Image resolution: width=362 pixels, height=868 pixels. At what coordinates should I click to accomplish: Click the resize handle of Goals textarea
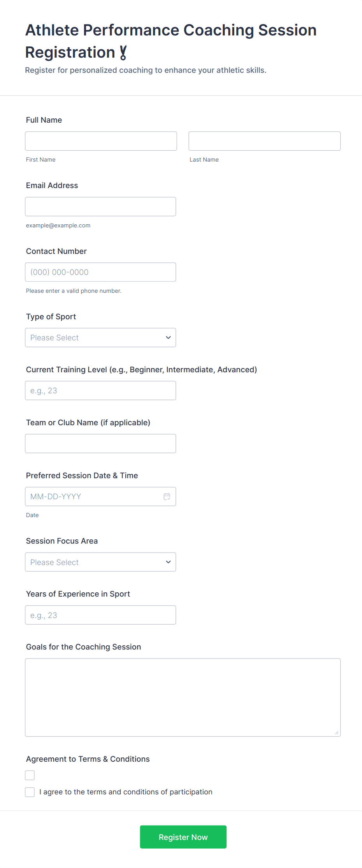pos(337,732)
